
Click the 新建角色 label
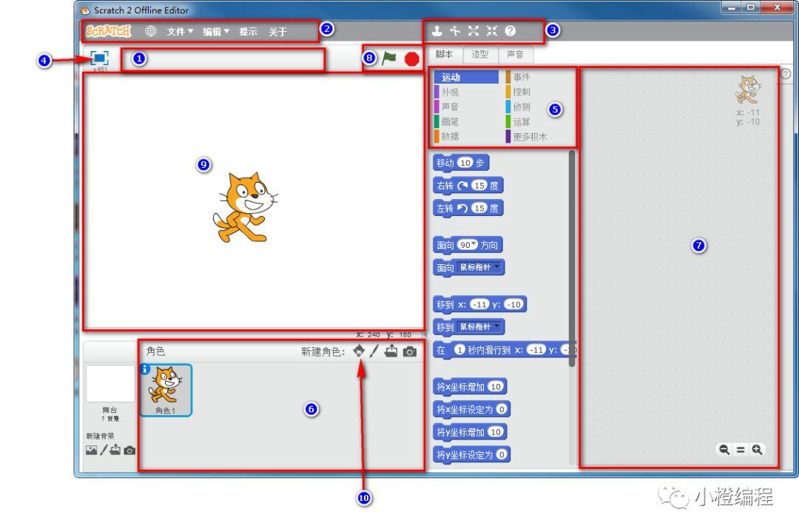point(323,351)
